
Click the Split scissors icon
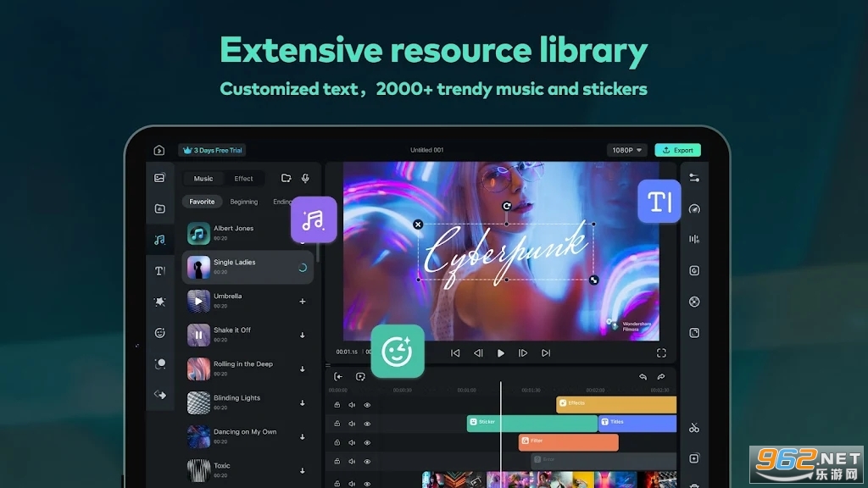click(x=694, y=428)
